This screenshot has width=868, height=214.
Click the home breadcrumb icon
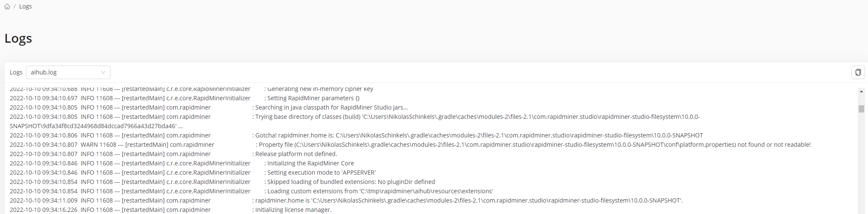tap(7, 6)
